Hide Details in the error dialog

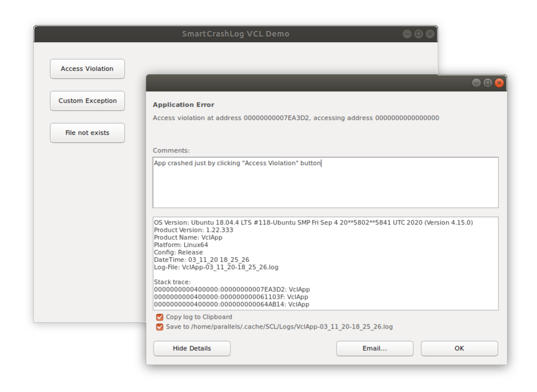click(x=192, y=348)
